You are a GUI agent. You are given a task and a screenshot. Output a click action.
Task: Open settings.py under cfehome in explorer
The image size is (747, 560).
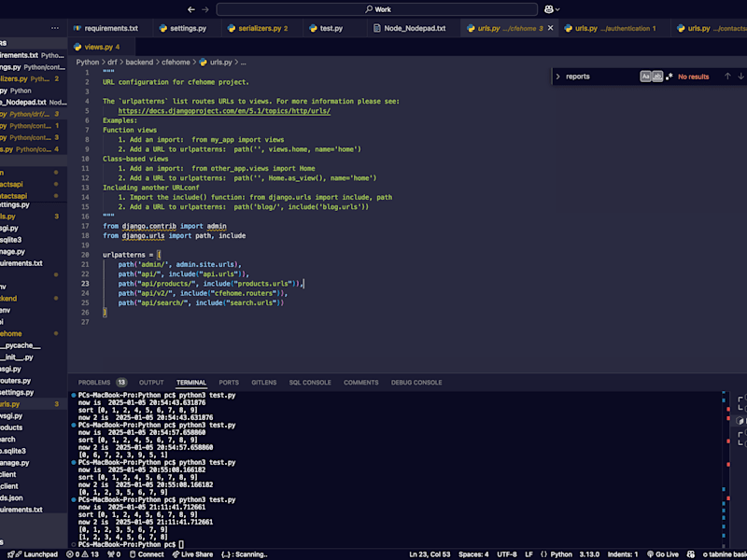[x=34, y=392]
